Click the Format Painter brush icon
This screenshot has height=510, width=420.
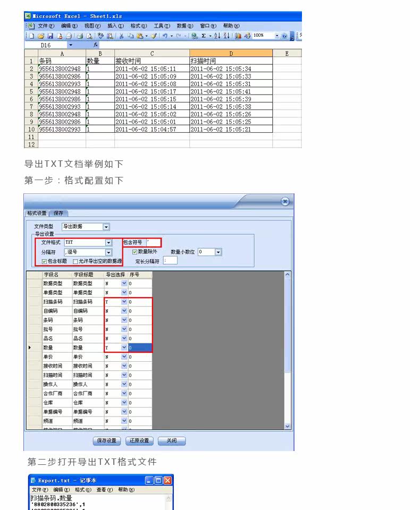pos(154,36)
